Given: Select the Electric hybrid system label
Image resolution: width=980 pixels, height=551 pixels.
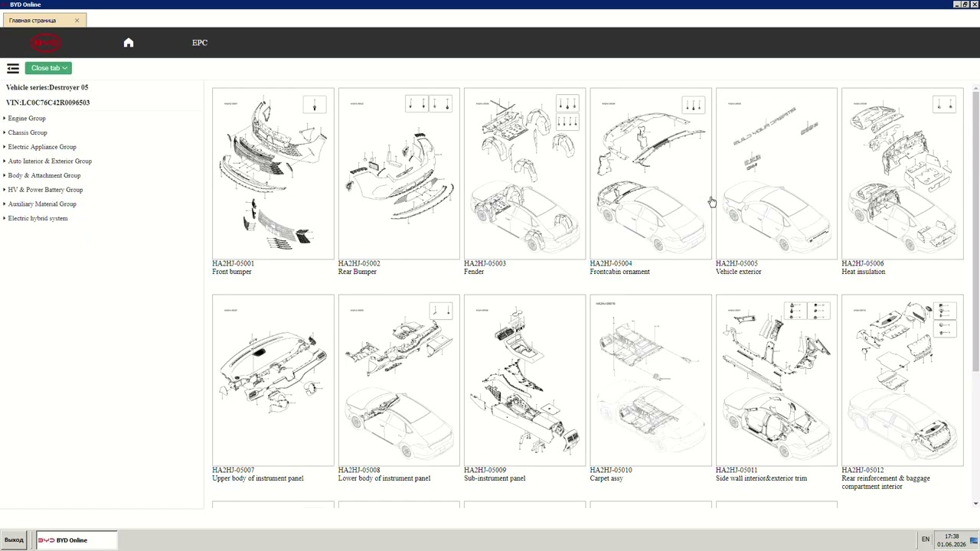Looking at the screenshot, I should (38, 218).
